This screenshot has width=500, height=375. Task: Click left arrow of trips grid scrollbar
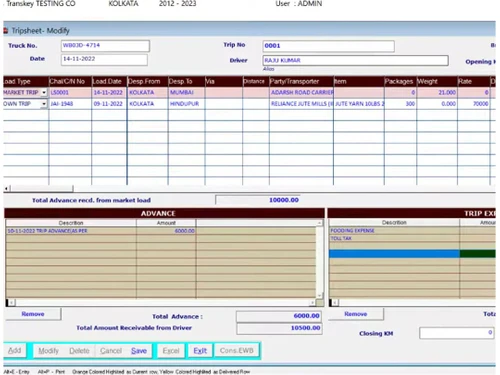[x=6, y=189]
